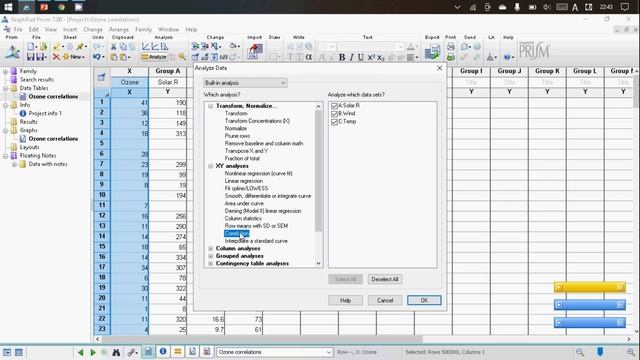Screen dimensions: 640x360
Task: Open the Edit menu
Action: [33, 29]
